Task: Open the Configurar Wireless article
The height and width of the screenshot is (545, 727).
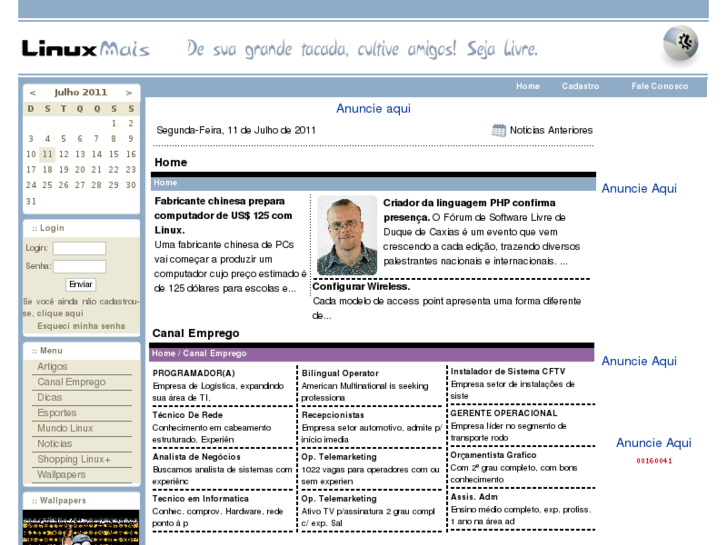Action: point(361,287)
